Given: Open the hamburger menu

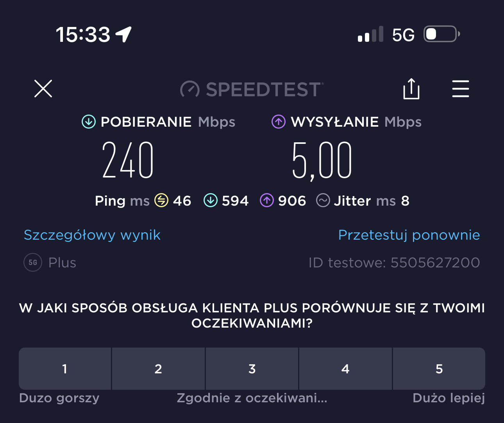Looking at the screenshot, I should 460,89.
